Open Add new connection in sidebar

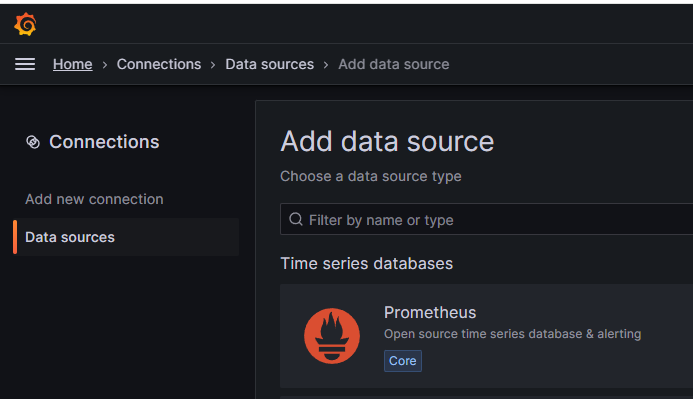coord(94,199)
